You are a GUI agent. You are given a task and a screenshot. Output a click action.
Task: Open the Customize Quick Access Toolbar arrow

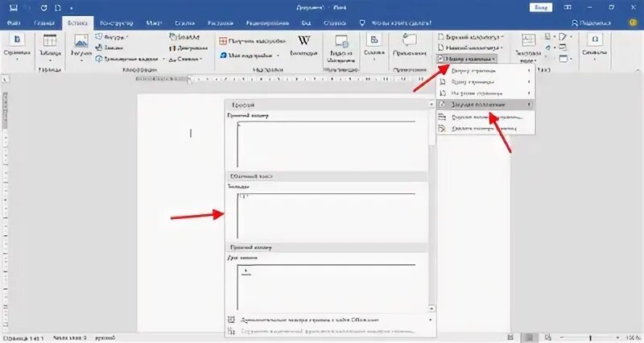(x=72, y=8)
